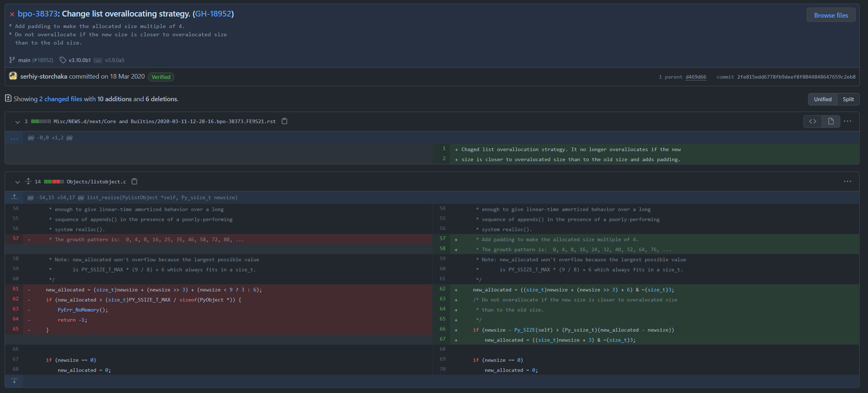Expand lines below line 70

[x=14, y=381]
